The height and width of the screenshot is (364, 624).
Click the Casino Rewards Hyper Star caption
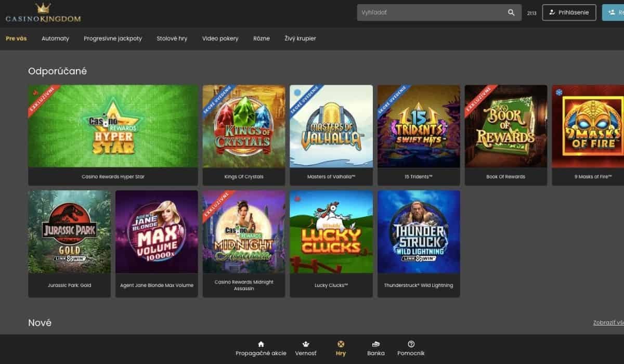point(113,177)
